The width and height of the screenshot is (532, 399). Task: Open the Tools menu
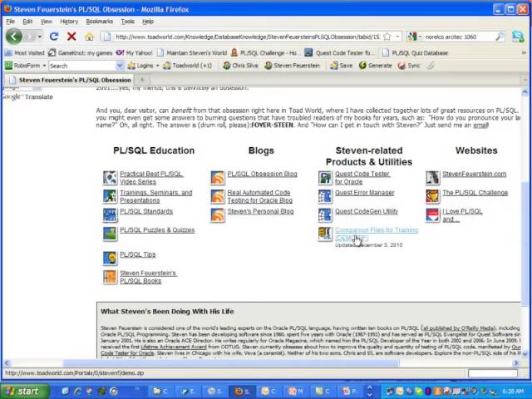pyautogui.click(x=127, y=22)
